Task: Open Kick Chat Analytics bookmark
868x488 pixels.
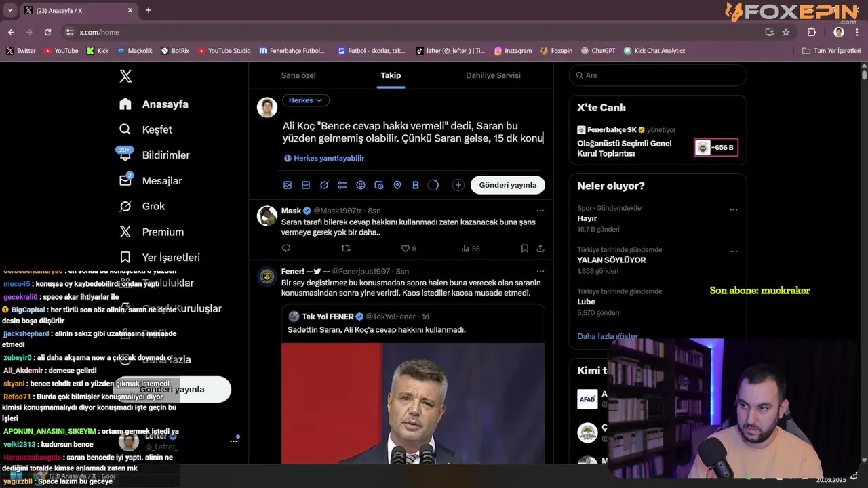Action: coord(654,51)
